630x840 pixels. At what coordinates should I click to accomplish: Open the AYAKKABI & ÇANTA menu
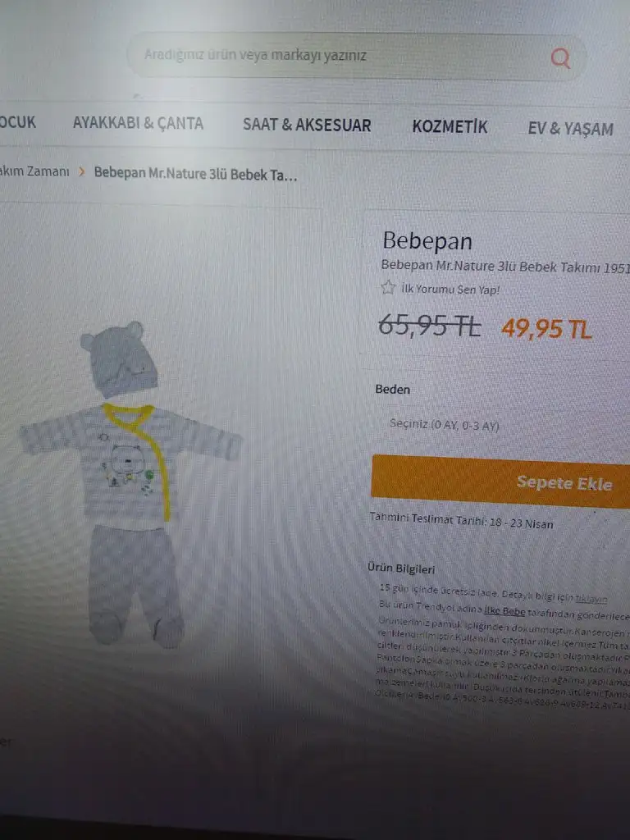[138, 123]
